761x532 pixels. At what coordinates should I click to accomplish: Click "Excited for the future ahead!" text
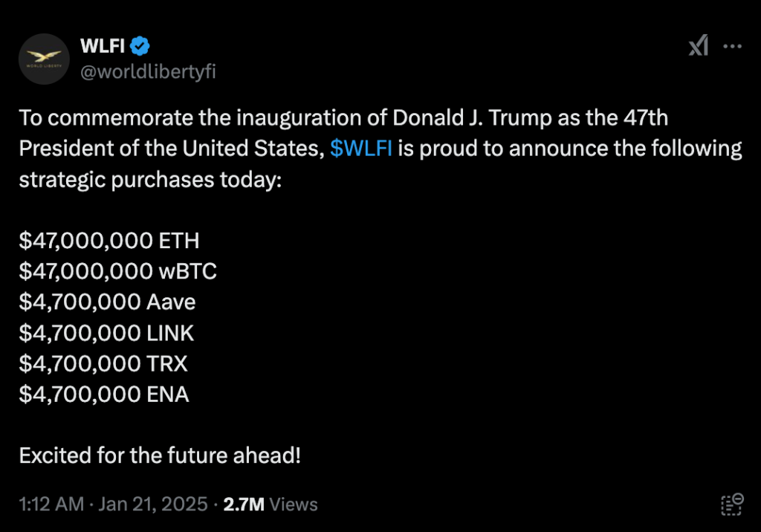[160, 455]
